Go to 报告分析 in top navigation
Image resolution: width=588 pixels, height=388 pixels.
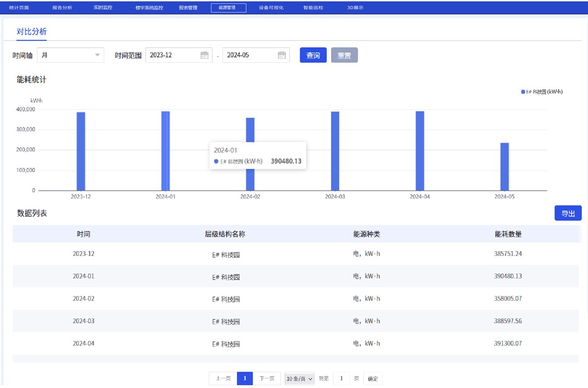pos(62,8)
